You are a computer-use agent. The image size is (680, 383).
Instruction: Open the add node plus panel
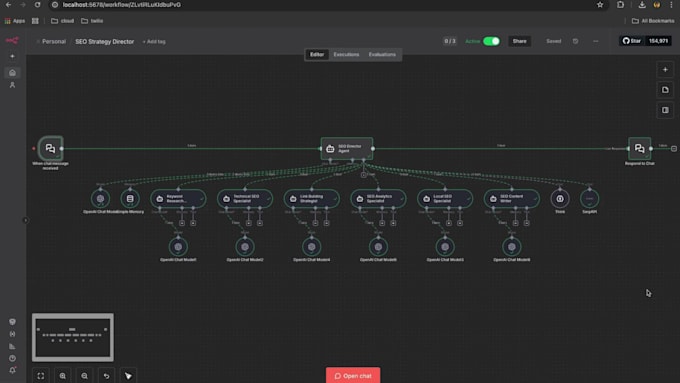pyautogui.click(x=665, y=69)
